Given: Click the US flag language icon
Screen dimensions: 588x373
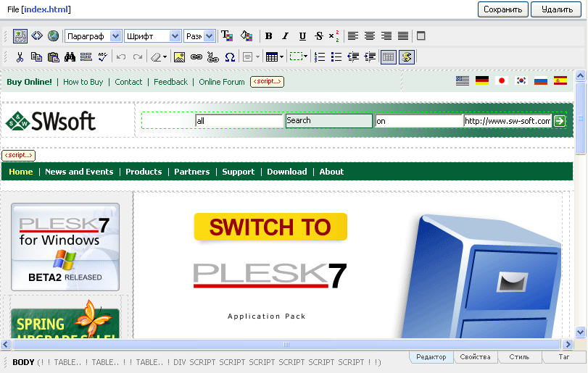Looking at the screenshot, I should click(463, 80).
